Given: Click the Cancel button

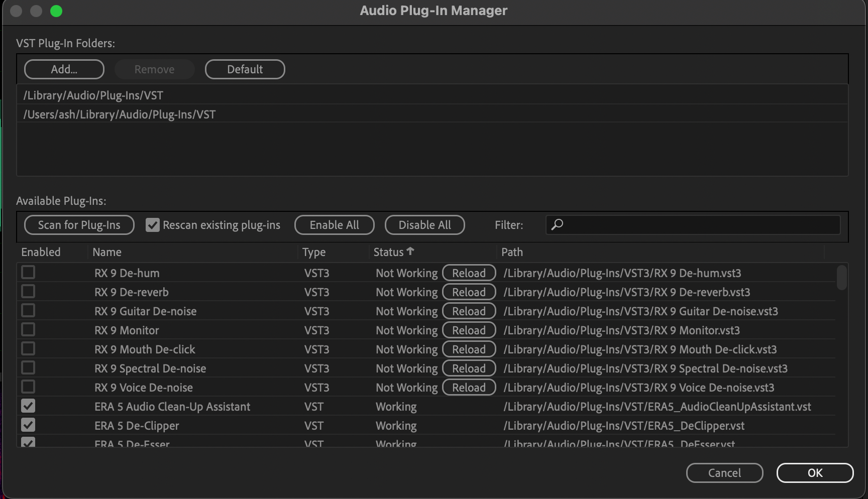Looking at the screenshot, I should click(725, 473).
